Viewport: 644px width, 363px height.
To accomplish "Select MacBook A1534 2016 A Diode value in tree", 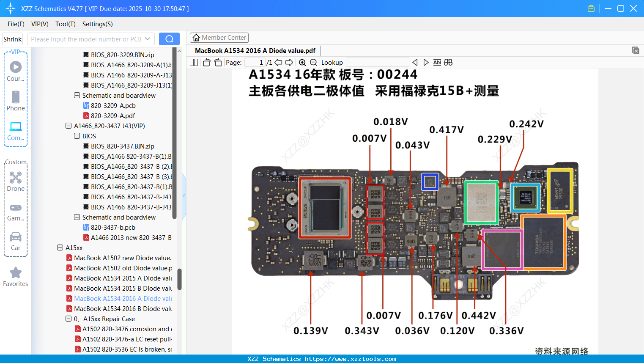I will click(x=123, y=298).
